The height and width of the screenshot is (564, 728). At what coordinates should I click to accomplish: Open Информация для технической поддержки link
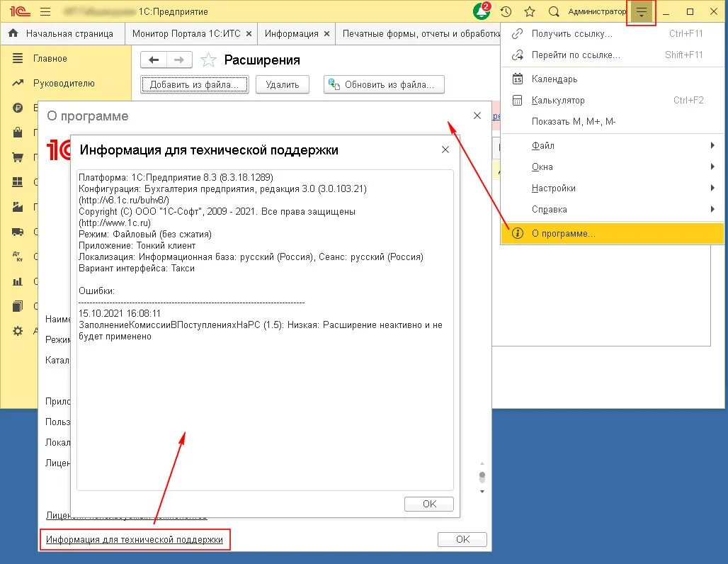[x=134, y=539]
